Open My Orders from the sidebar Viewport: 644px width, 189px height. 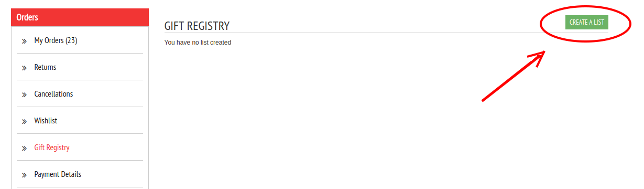(x=80, y=40)
